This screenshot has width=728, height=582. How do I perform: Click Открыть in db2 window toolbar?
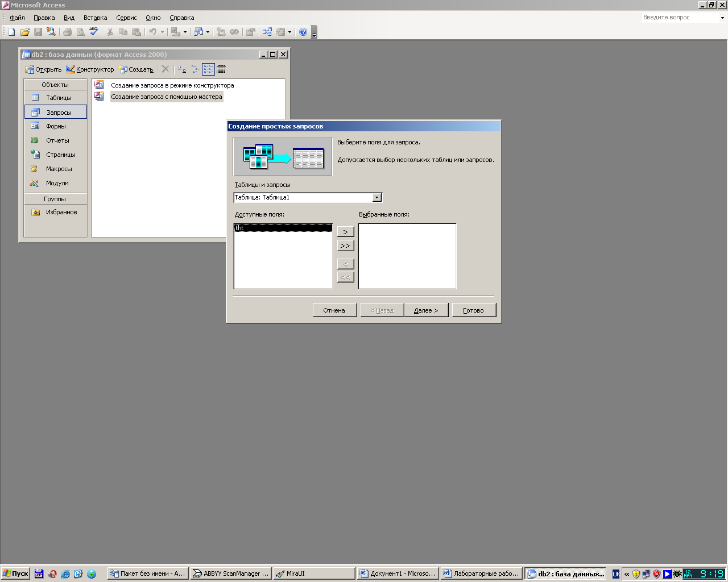pos(43,69)
